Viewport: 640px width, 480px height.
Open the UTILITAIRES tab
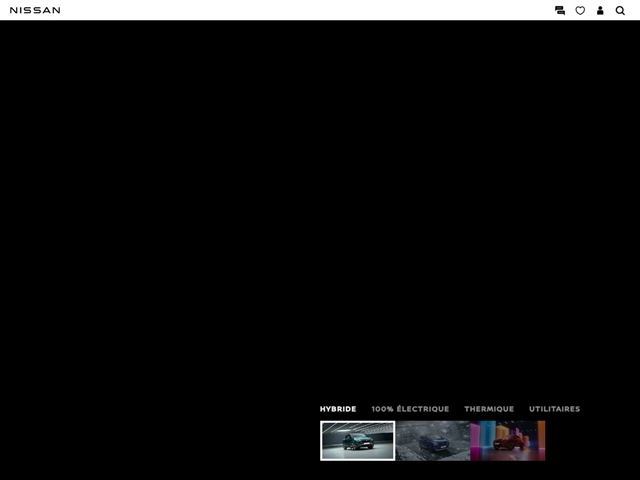click(554, 409)
